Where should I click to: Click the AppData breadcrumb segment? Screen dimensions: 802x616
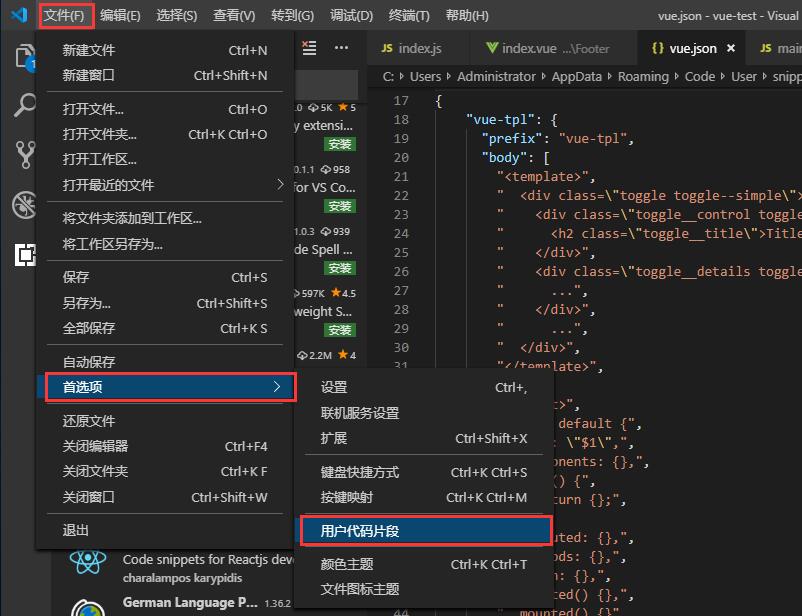(576, 77)
